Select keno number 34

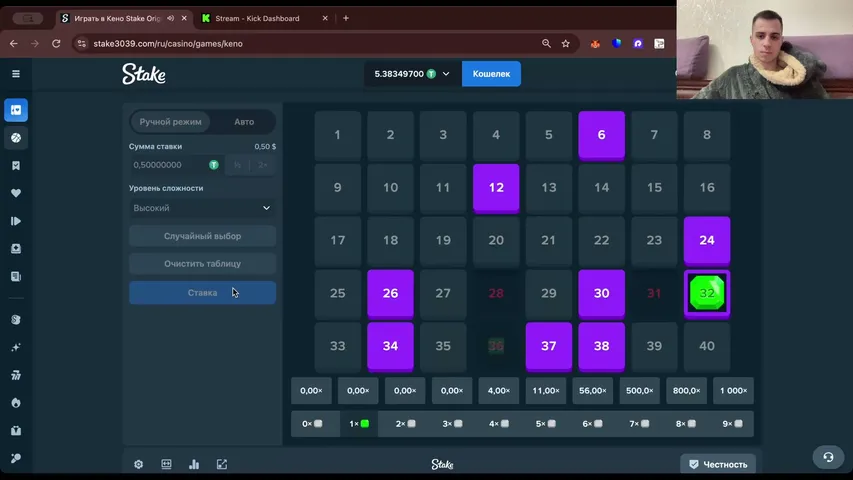pos(390,346)
